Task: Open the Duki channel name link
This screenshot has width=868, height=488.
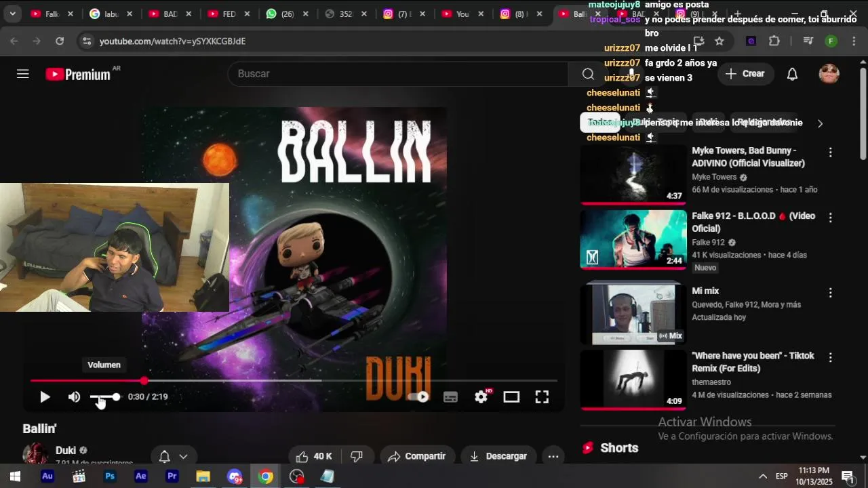Action: coord(66,451)
